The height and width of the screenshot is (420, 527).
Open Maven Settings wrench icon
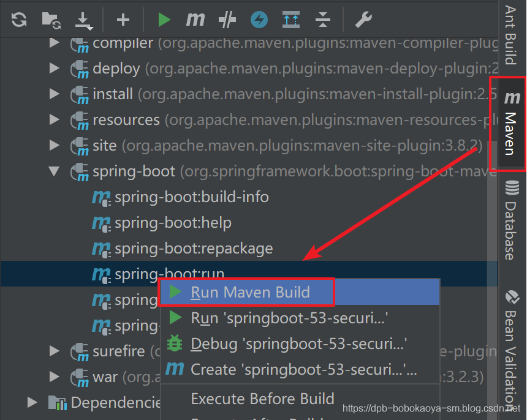pyautogui.click(x=363, y=20)
